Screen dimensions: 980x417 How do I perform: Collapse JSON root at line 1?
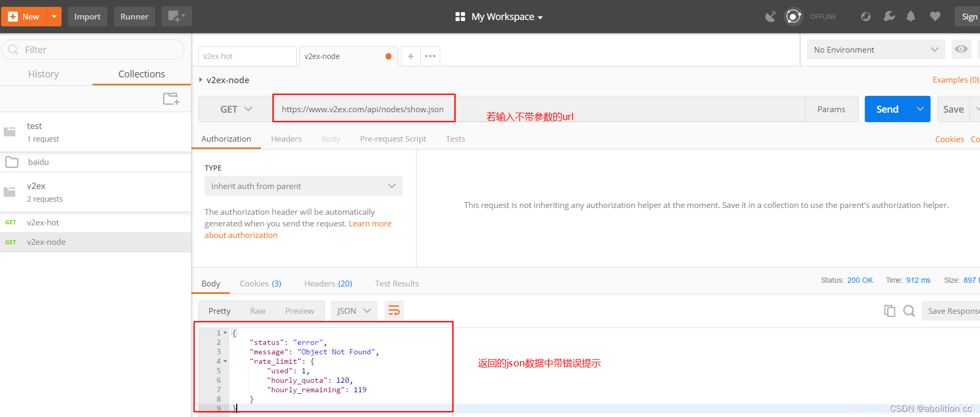point(225,333)
